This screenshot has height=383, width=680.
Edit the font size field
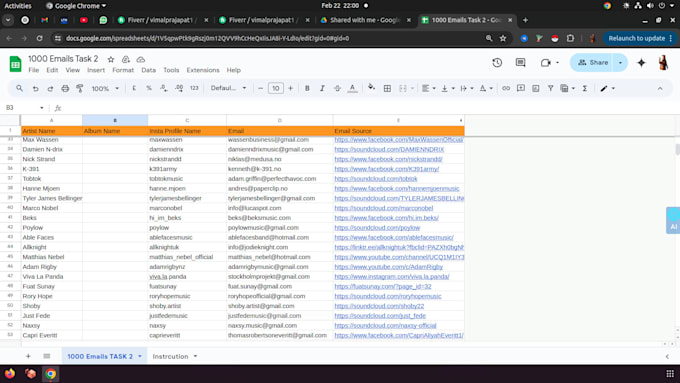[275, 88]
